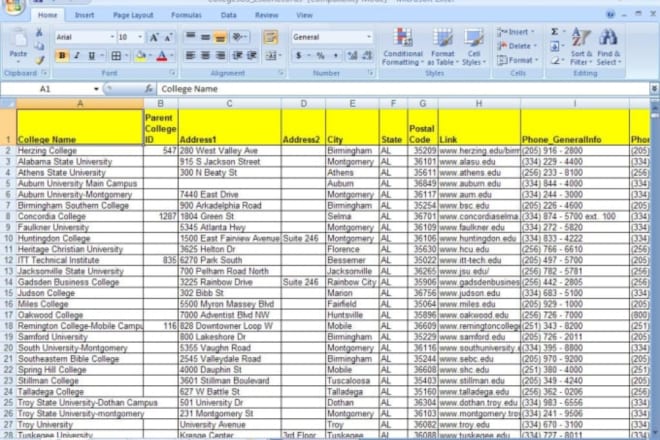Open the Font Color dropdown arrow
Image resolution: width=660 pixels, height=440 pixels.
click(x=171, y=56)
